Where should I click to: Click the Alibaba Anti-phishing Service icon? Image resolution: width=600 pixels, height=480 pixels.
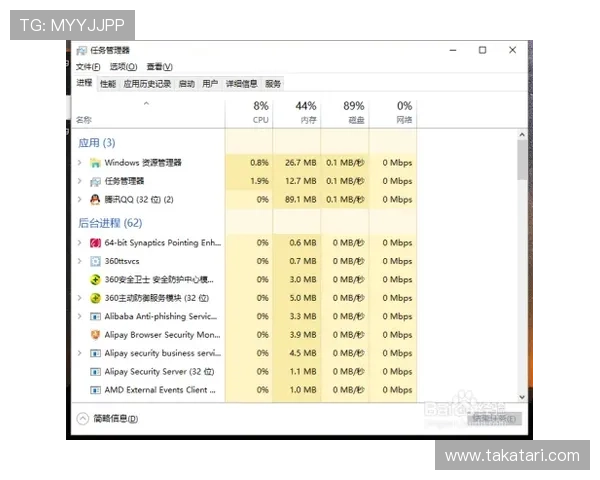95,317
